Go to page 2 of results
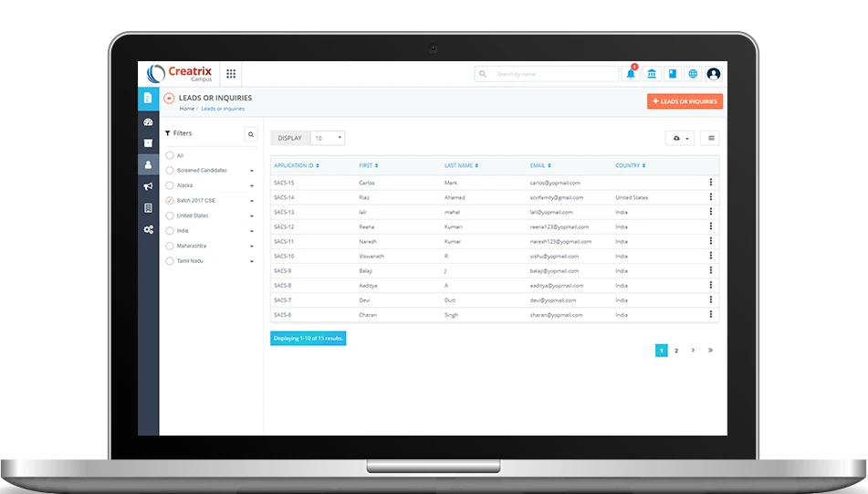868x494 pixels. pos(676,351)
